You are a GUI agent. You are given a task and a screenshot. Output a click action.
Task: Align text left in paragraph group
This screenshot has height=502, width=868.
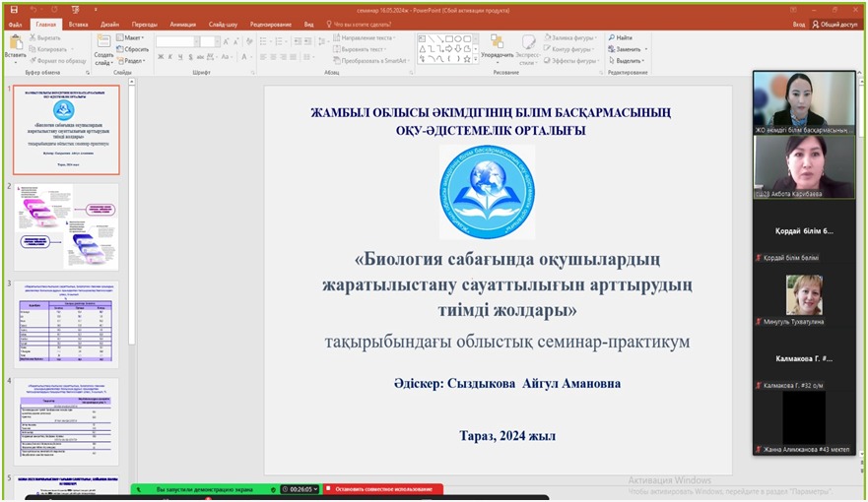(263, 57)
